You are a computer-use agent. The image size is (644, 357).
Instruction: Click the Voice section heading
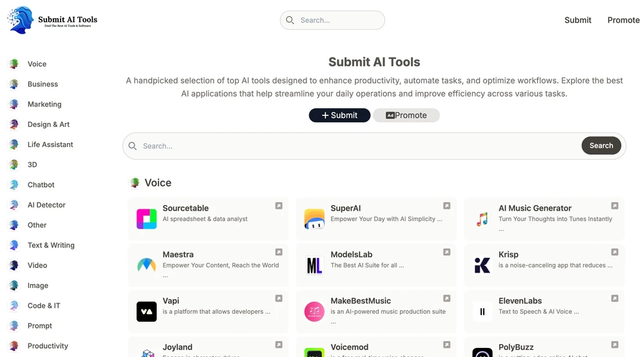click(x=158, y=183)
